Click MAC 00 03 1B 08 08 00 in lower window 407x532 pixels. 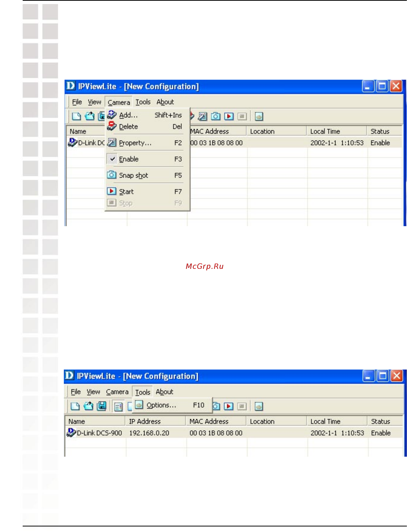[216, 433]
